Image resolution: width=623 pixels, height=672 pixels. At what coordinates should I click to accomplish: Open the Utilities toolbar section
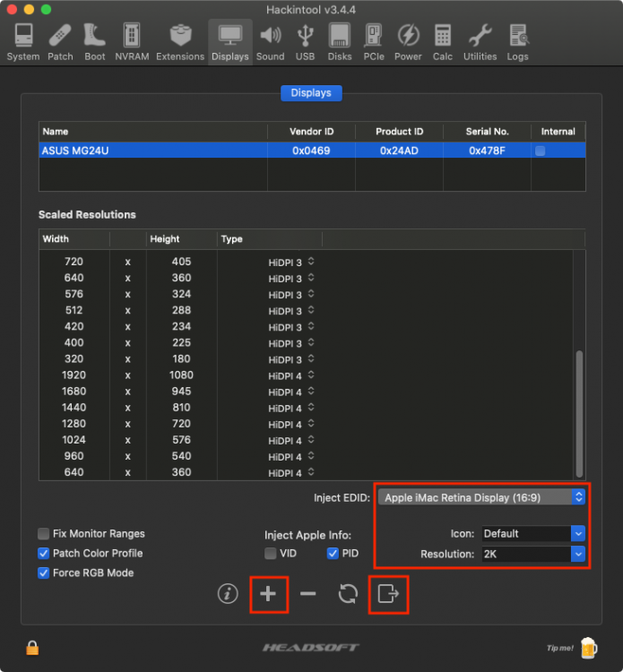point(480,42)
